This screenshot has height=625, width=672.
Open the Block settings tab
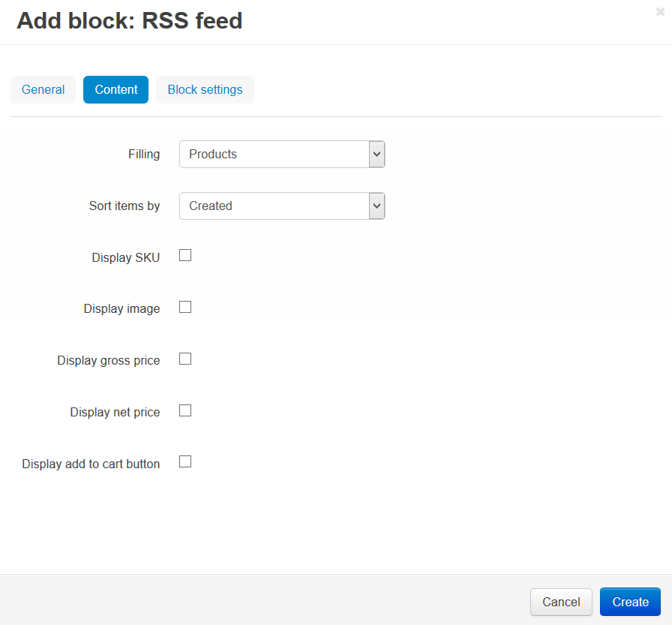coord(205,89)
